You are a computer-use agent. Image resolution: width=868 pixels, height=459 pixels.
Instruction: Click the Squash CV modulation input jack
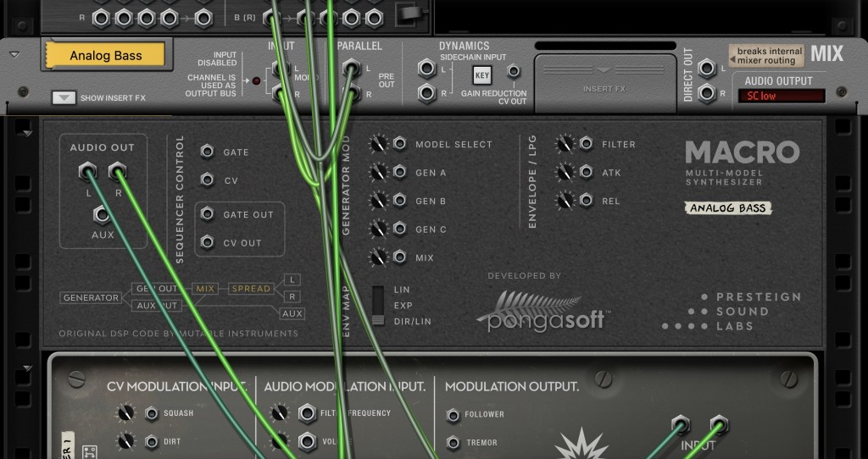[152, 413]
